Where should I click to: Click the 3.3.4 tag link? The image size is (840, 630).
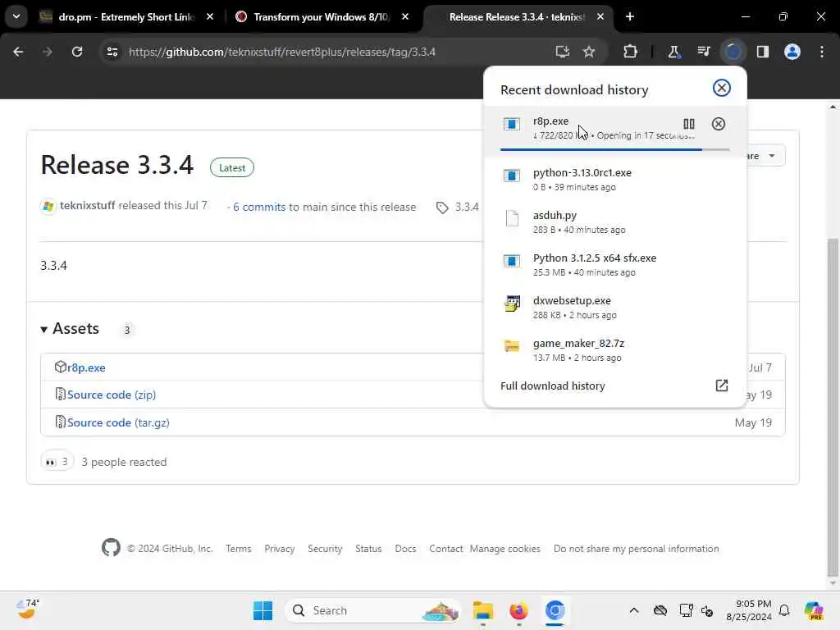pos(467,208)
